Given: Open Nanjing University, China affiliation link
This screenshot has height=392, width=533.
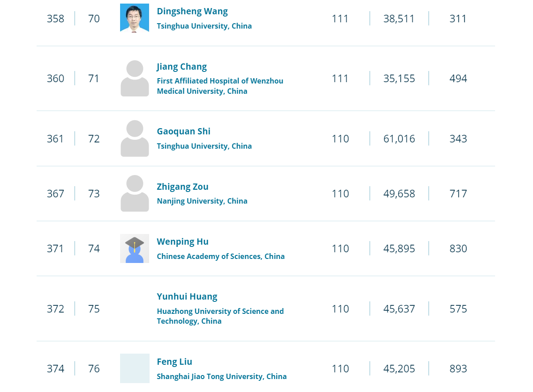Looking at the screenshot, I should [202, 201].
